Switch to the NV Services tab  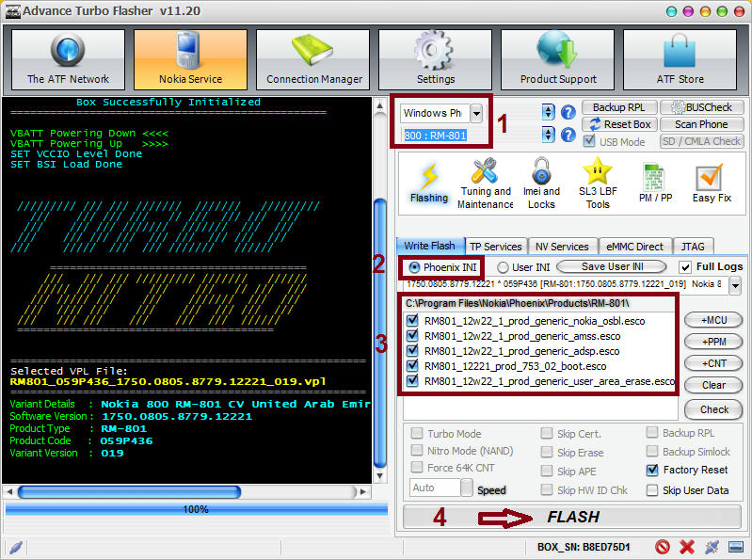point(562,247)
